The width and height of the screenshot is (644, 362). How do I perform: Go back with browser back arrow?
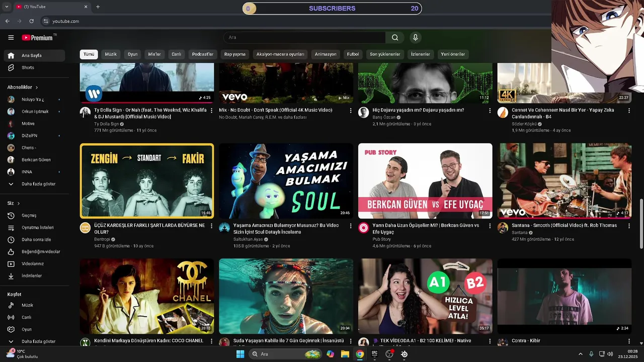[7, 21]
